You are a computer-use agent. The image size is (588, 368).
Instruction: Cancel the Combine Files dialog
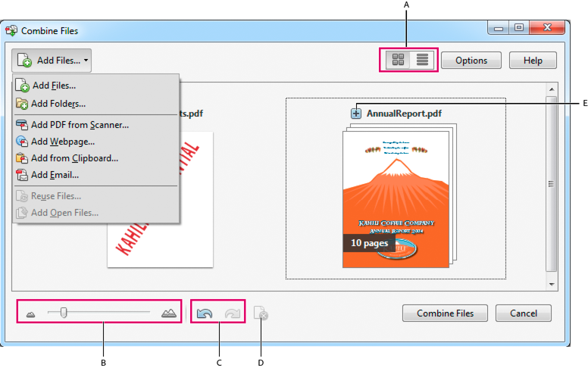click(x=524, y=313)
